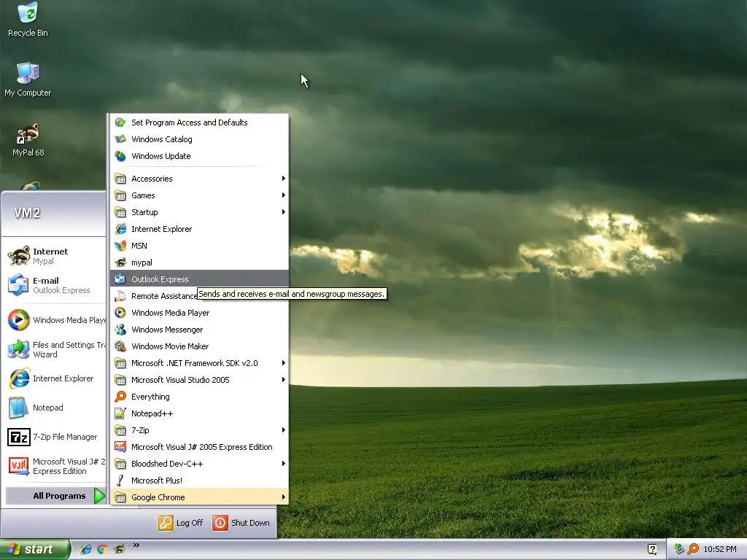Select Windows Messenger menu entry
The height and width of the screenshot is (560, 747).
pyautogui.click(x=199, y=330)
